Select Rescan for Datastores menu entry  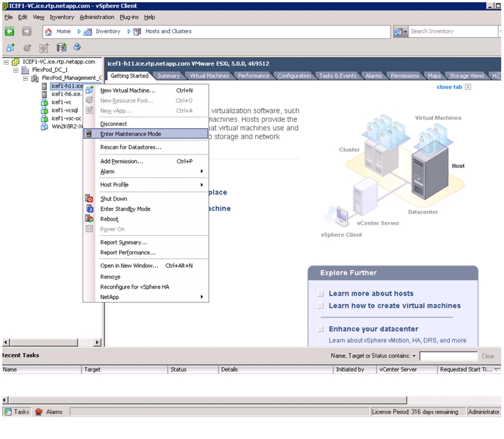131,147
